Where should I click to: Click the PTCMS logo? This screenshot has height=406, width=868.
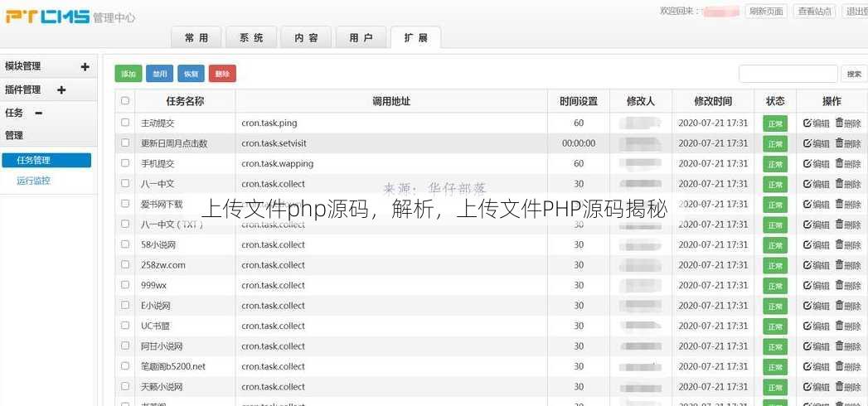pyautogui.click(x=47, y=17)
